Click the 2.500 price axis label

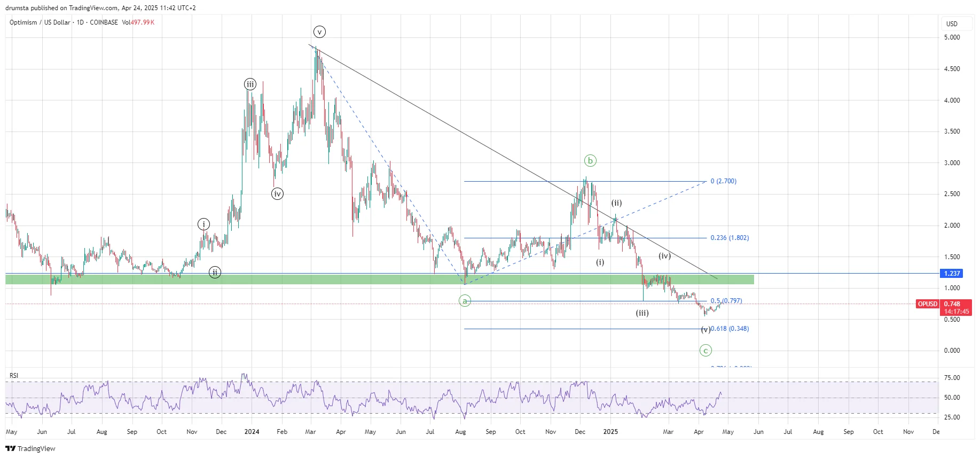[952, 194]
